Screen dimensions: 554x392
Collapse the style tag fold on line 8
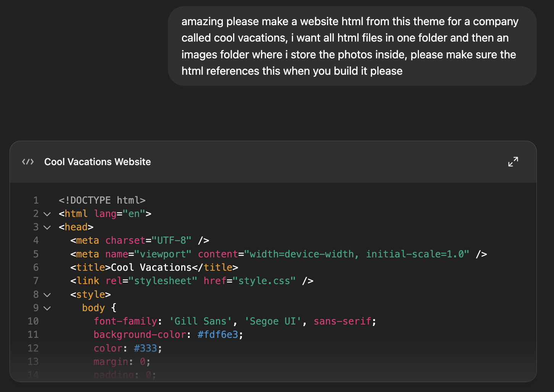(x=47, y=295)
